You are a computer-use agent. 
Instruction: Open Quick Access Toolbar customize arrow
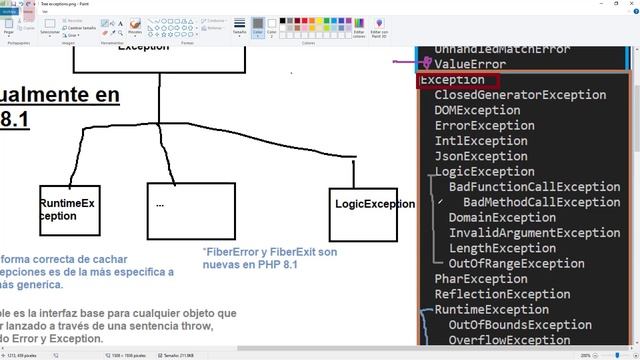[34, 4]
